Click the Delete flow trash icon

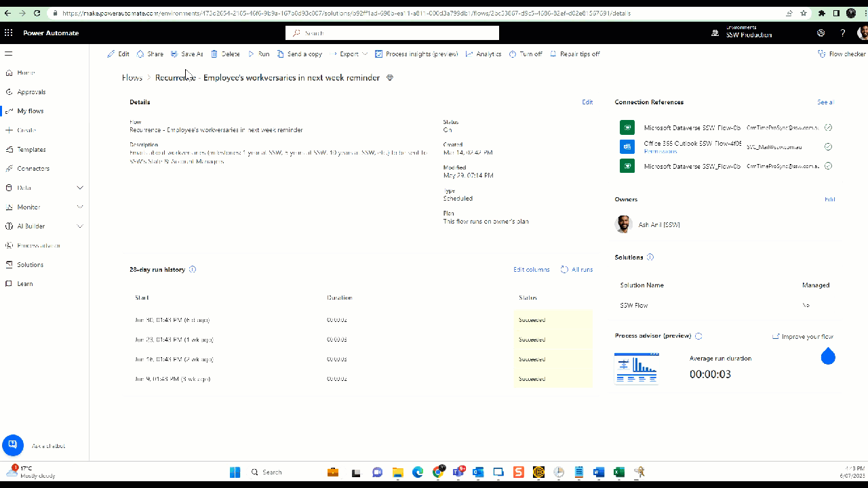click(x=214, y=54)
